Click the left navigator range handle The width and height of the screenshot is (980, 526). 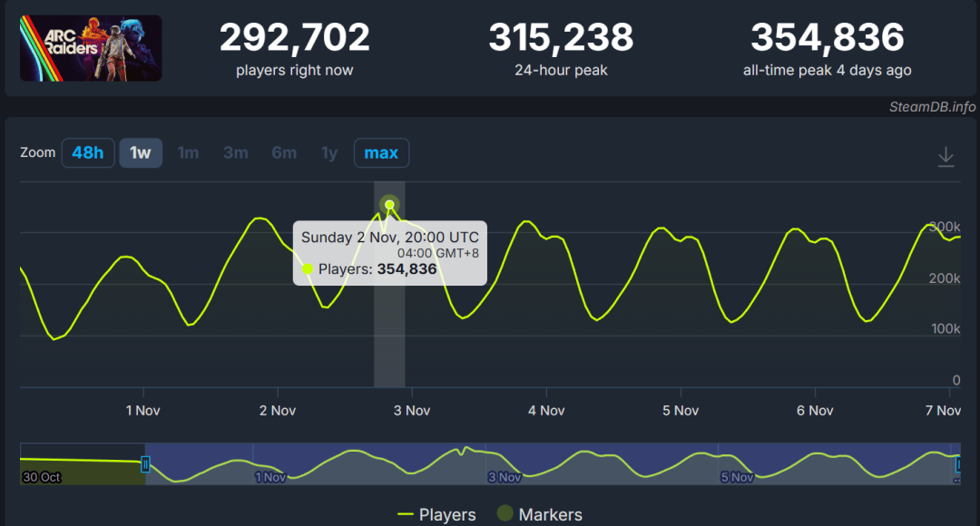click(145, 464)
